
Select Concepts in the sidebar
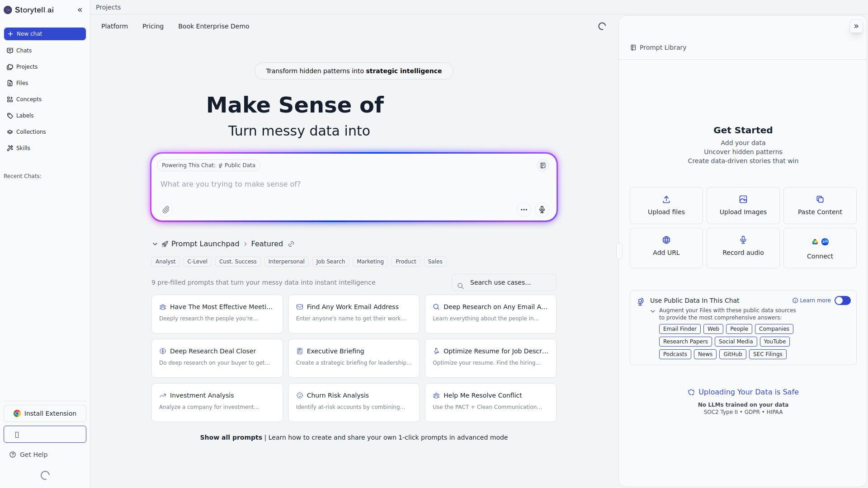pyautogui.click(x=28, y=99)
